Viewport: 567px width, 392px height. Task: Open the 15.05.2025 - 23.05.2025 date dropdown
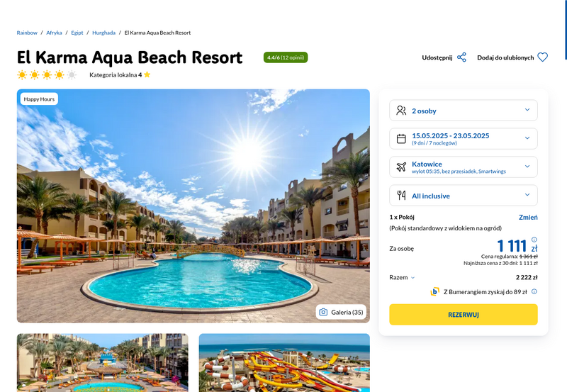[464, 138]
